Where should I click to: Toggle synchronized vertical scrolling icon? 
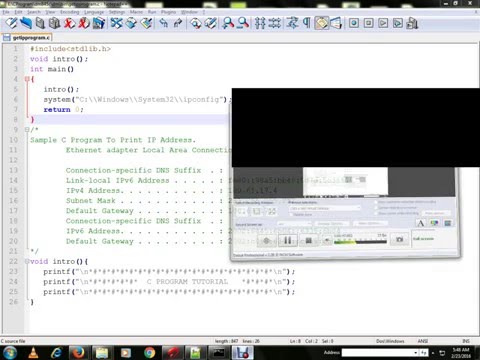pos(260,23)
